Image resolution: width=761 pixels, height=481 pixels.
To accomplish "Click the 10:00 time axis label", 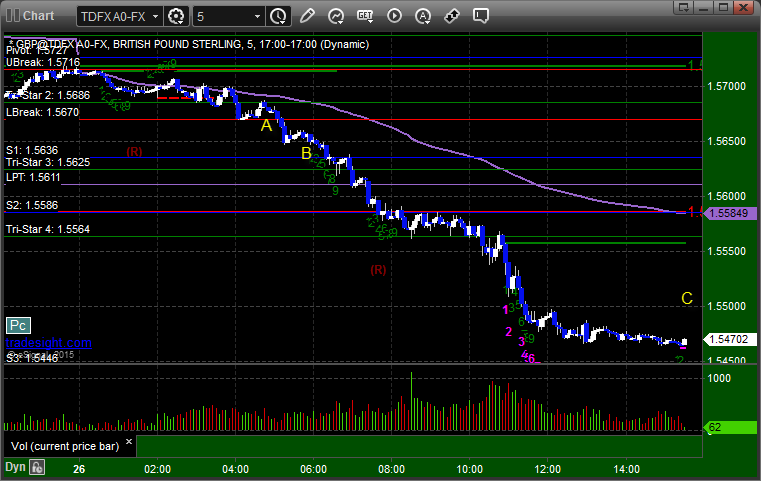I will point(469,469).
